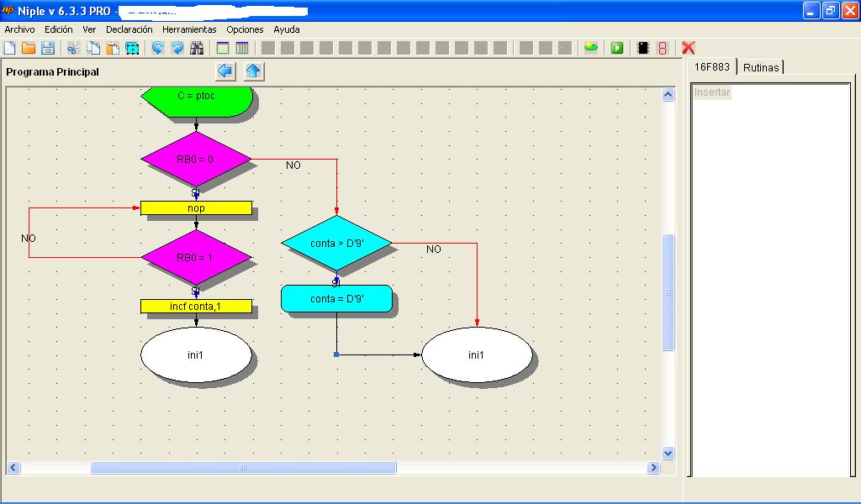Click the NO label beside "conta > D'9'"

click(434, 249)
